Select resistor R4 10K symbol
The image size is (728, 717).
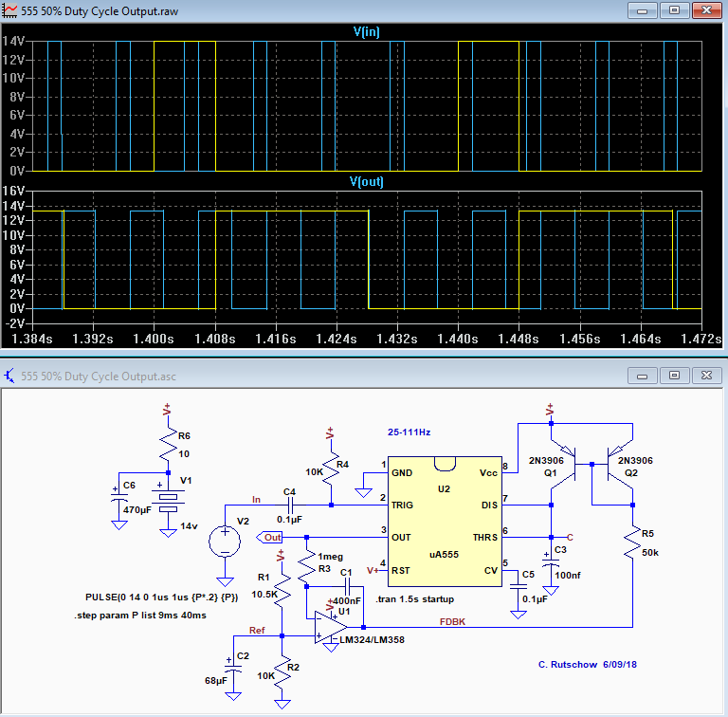331,469
